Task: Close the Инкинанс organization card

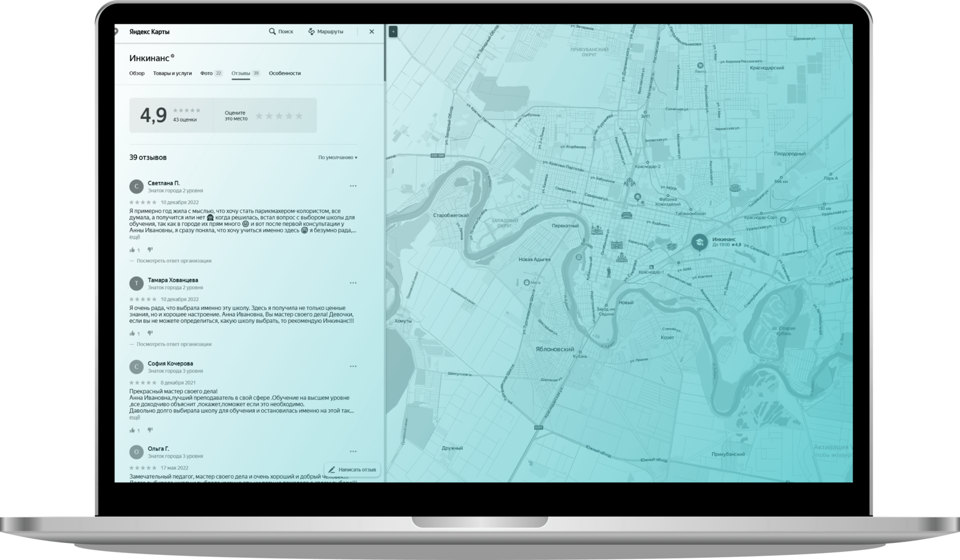Action: tap(371, 31)
